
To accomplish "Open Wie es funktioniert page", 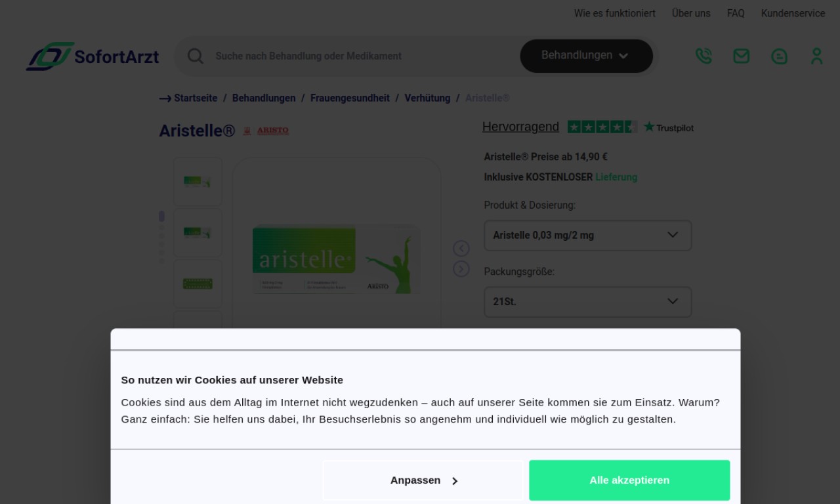I will (614, 13).
